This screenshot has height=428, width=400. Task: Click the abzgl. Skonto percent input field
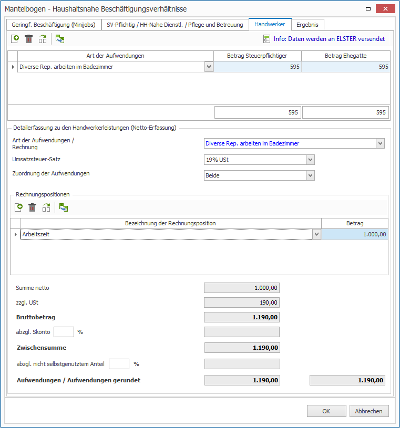63,332
